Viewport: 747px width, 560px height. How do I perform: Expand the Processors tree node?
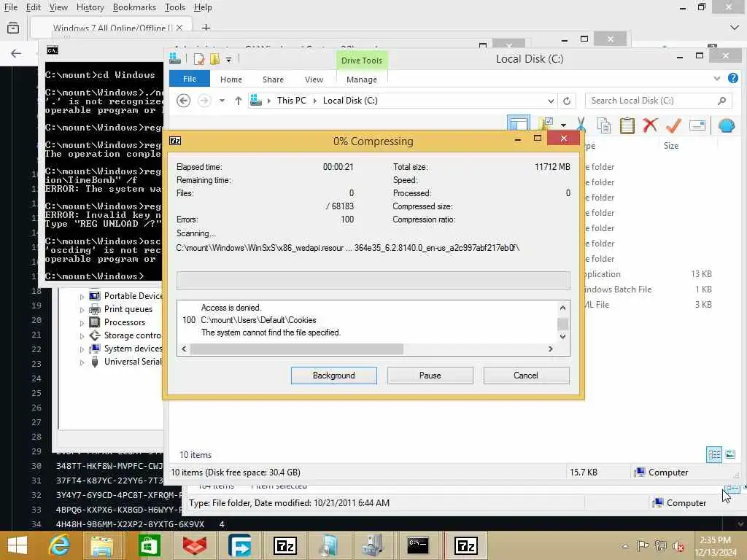(x=82, y=323)
